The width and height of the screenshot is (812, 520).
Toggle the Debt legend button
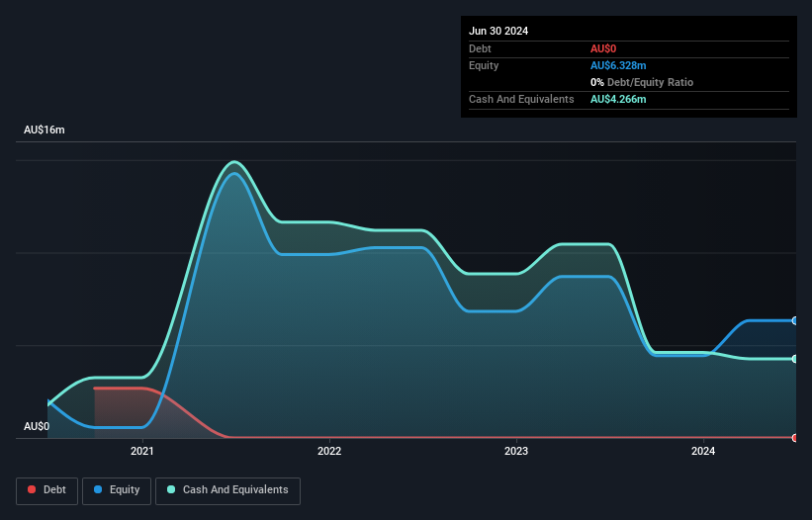pos(47,490)
